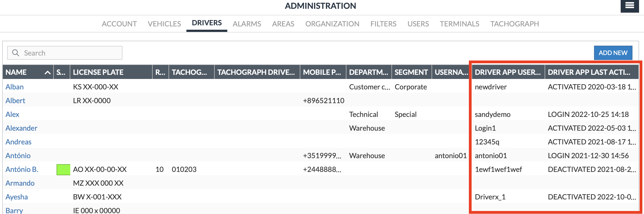Sort by MOBILE P... column header
Image resolution: width=644 pixels, height=214 pixels.
click(x=323, y=72)
